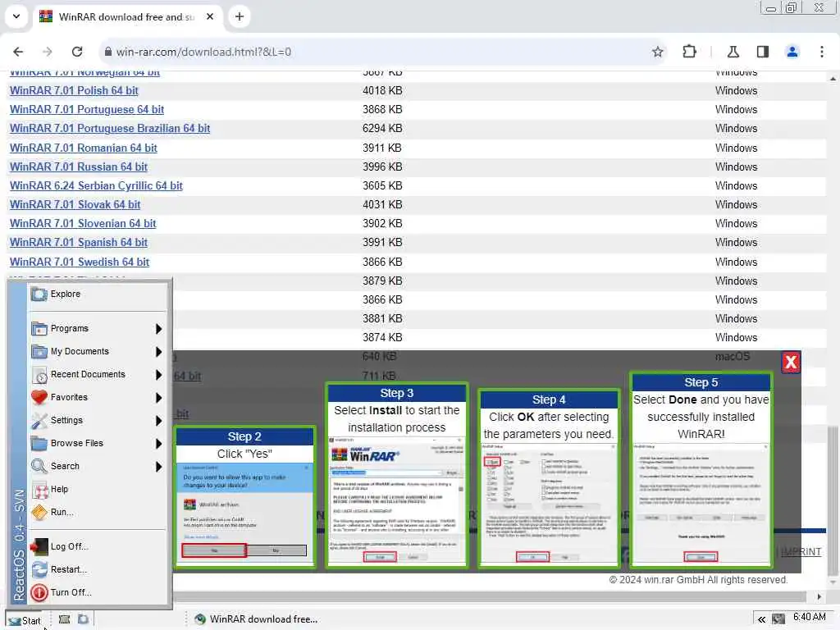The image size is (840, 630).
Task: Expand the Programs submenu arrow
Action: [x=158, y=328]
